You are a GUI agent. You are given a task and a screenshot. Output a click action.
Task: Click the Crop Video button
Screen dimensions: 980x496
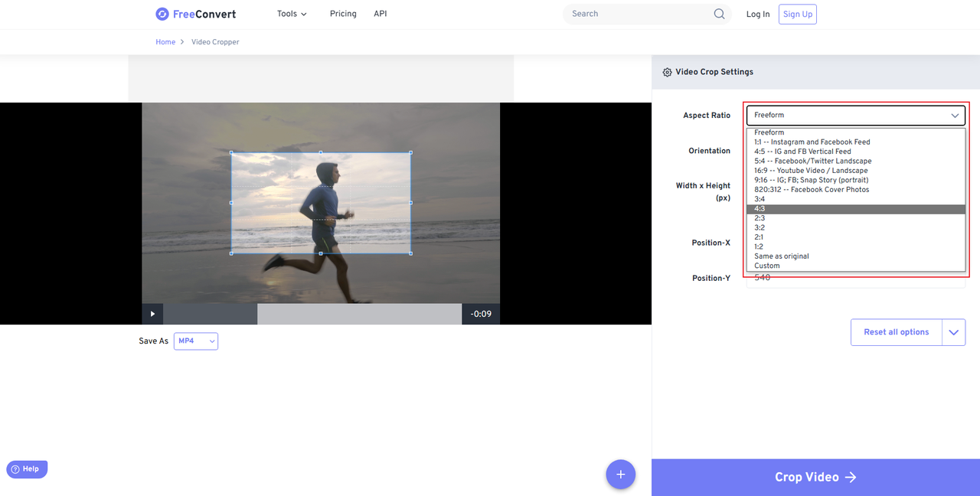[x=815, y=477]
